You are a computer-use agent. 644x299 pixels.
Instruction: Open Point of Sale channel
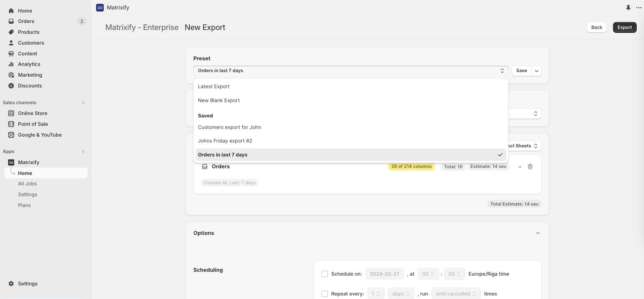[x=33, y=124]
